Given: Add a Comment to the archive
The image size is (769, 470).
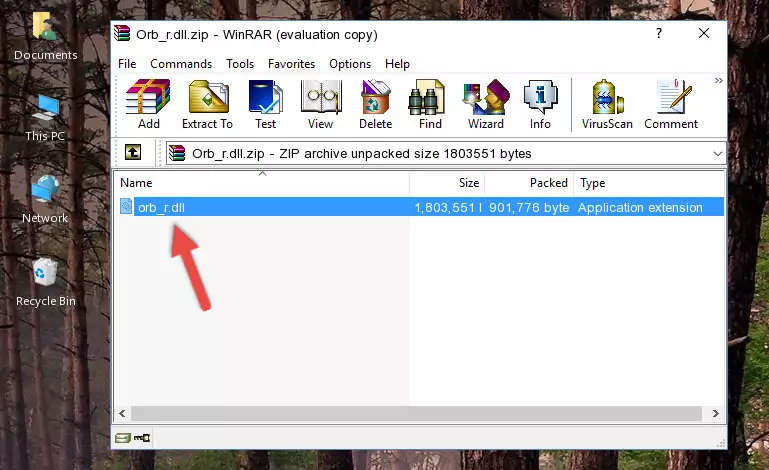Looking at the screenshot, I should (x=671, y=104).
